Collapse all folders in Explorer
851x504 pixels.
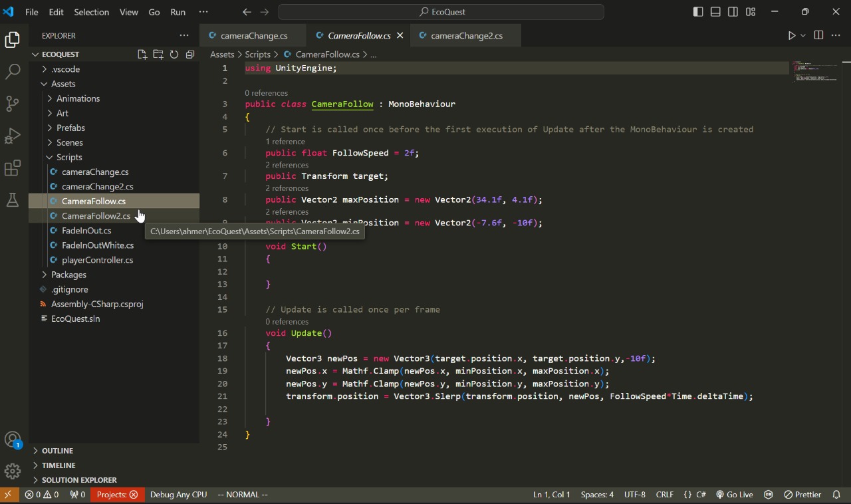pos(190,55)
